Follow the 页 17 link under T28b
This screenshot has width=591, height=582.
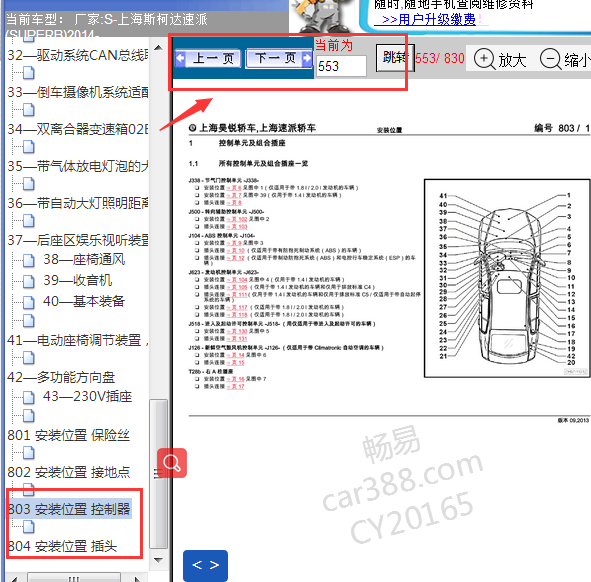click(236, 386)
